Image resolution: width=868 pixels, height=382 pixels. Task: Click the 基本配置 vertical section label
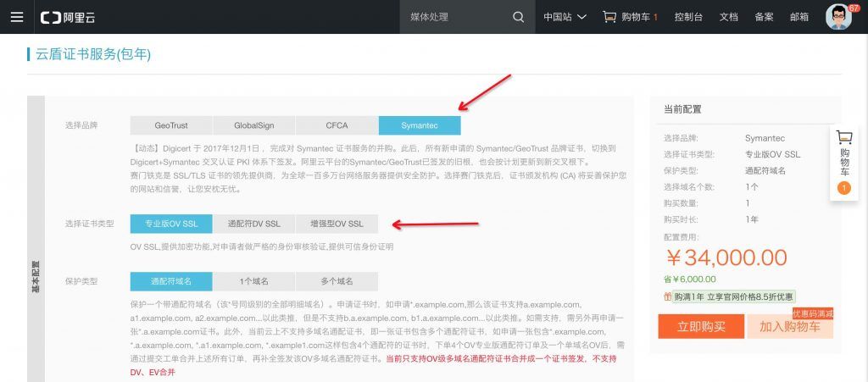(36, 276)
